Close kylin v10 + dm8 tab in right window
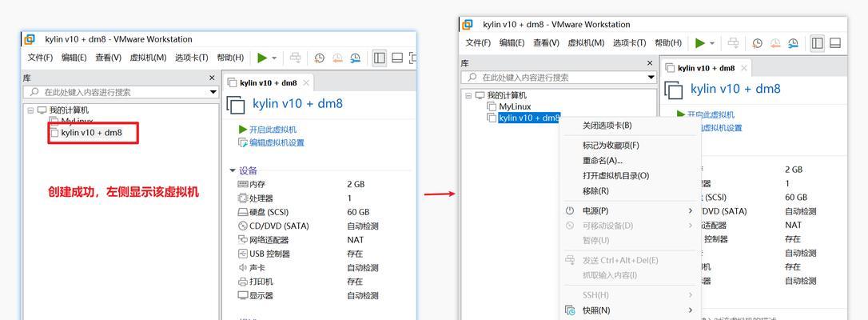Screen dimensions: 868x320 click(x=744, y=68)
